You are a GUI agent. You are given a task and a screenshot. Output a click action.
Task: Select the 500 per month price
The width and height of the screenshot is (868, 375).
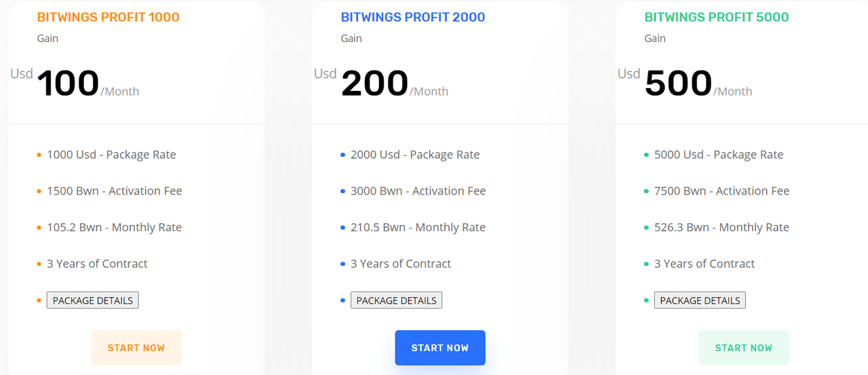click(685, 83)
